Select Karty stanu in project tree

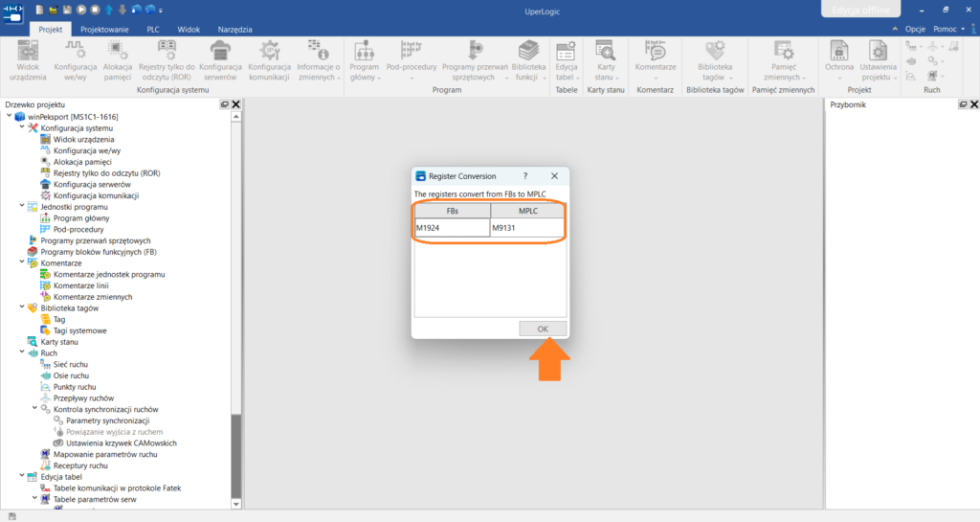pos(59,342)
